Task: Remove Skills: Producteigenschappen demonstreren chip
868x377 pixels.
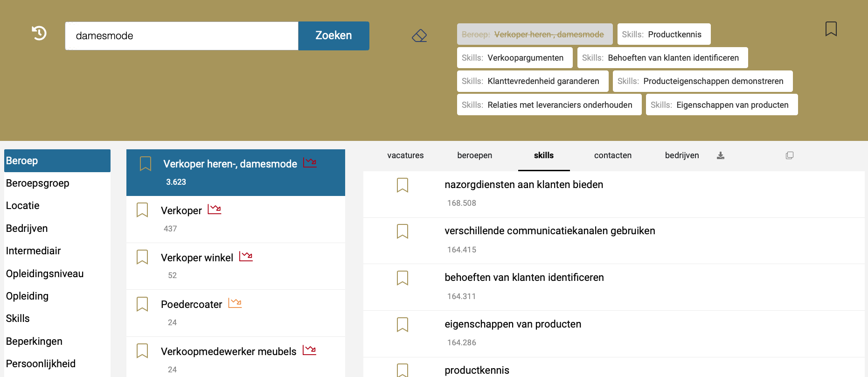Action: (x=702, y=81)
